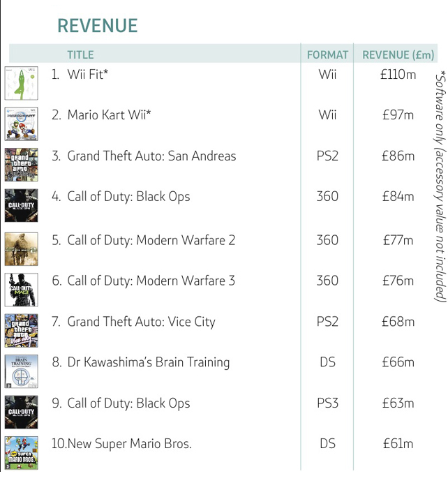Click the Brain Training cover image
The height and width of the screenshot is (483, 448).
click(21, 371)
